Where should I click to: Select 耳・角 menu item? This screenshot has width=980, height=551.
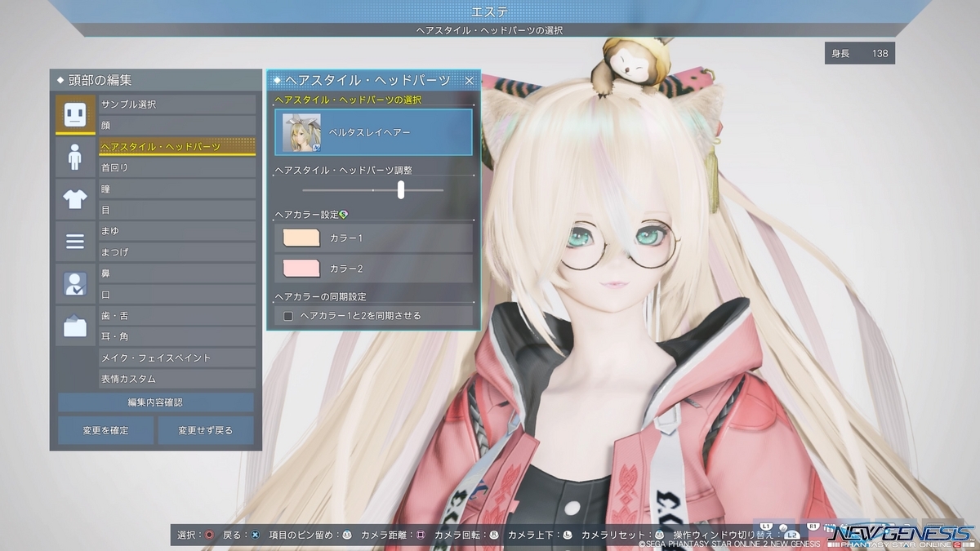pyautogui.click(x=177, y=337)
